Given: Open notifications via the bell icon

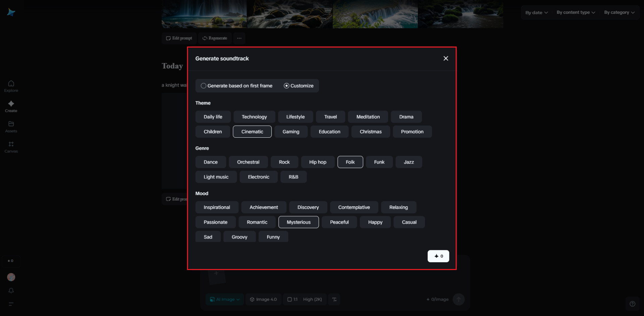Looking at the screenshot, I should pyautogui.click(x=11, y=291).
